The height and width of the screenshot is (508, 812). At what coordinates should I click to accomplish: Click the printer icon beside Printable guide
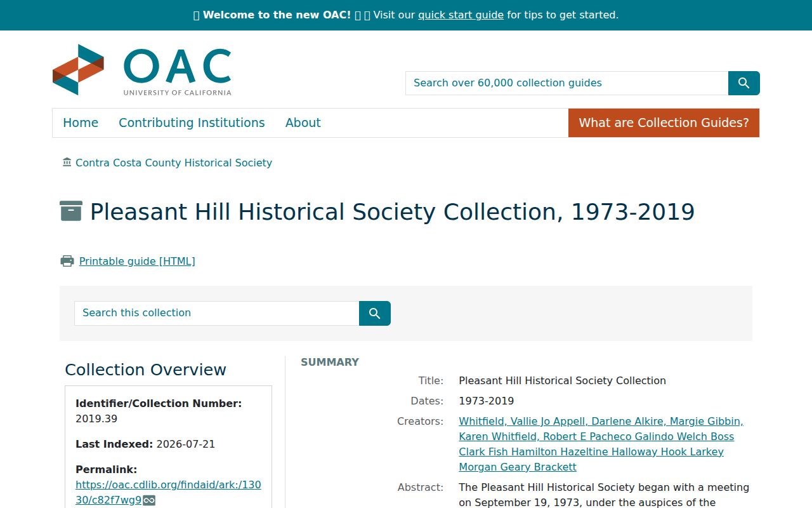[67, 261]
